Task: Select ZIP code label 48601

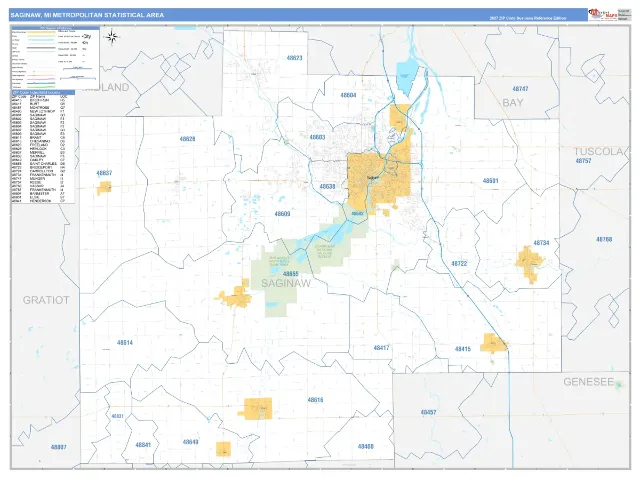Action: [x=490, y=180]
